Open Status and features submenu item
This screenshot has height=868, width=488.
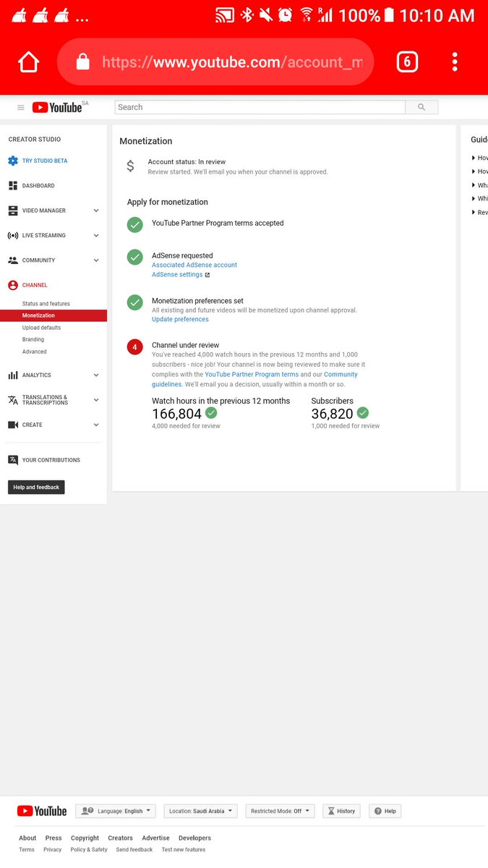point(46,304)
